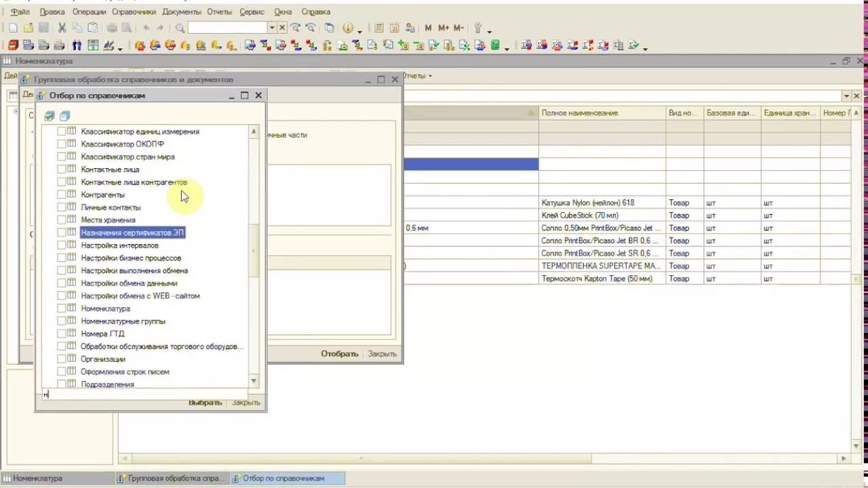Click the Undo arrow icon in toolbar
Screen dimensions: 868x488
pos(146,28)
